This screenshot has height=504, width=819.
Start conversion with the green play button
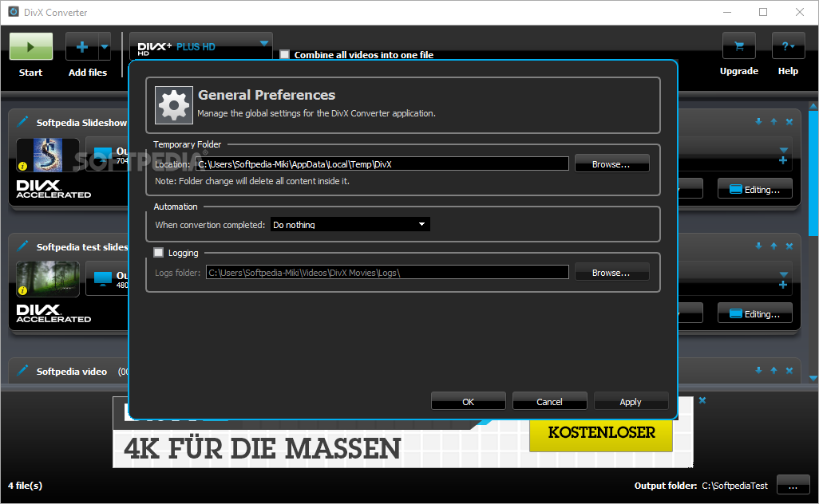(x=31, y=46)
